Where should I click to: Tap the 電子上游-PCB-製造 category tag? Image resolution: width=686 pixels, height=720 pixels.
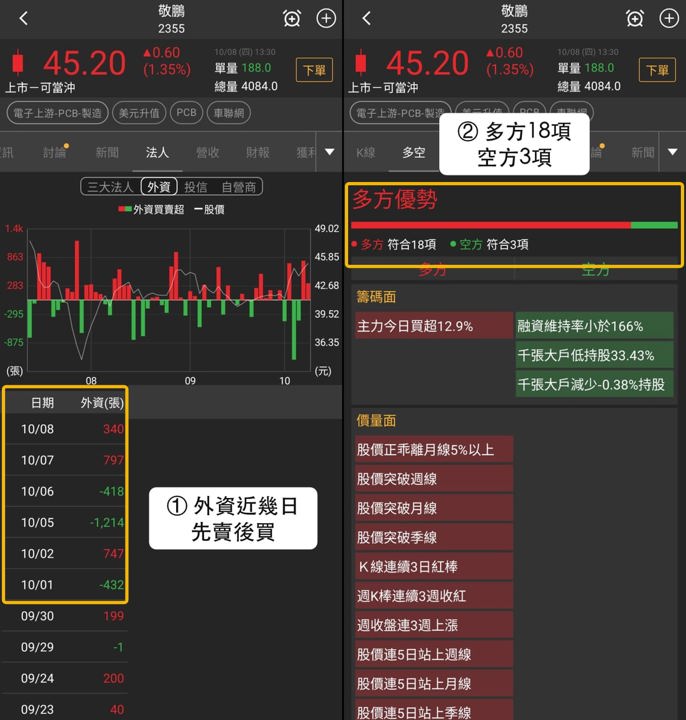[57, 113]
